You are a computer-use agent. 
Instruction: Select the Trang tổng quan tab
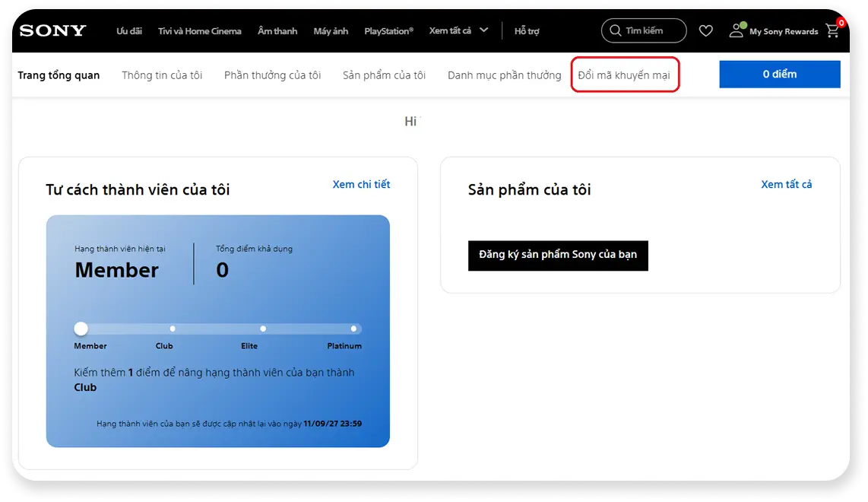(59, 75)
